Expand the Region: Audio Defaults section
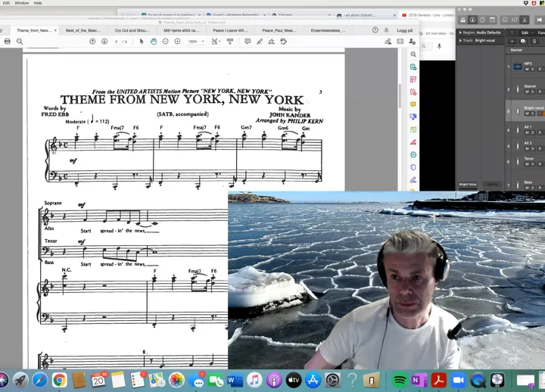545x392 pixels. tap(461, 33)
